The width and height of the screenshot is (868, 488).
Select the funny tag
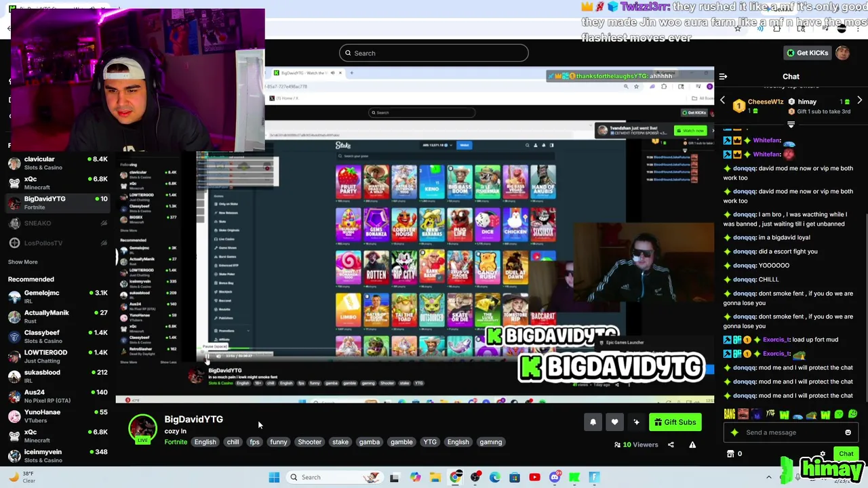(279, 442)
